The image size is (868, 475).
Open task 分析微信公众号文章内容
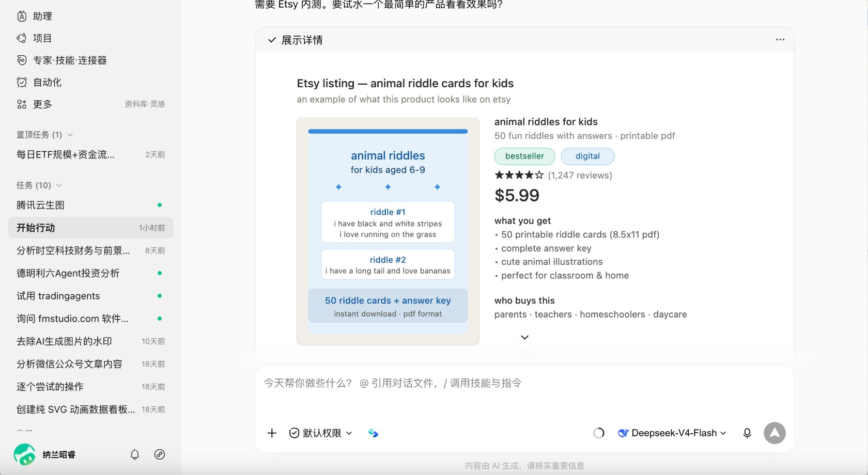(x=90, y=364)
